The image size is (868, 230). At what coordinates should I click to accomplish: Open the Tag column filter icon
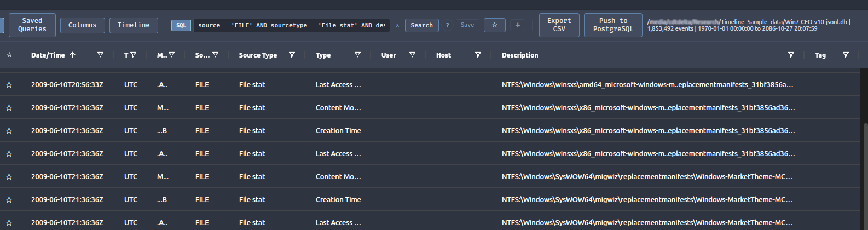[x=846, y=55]
